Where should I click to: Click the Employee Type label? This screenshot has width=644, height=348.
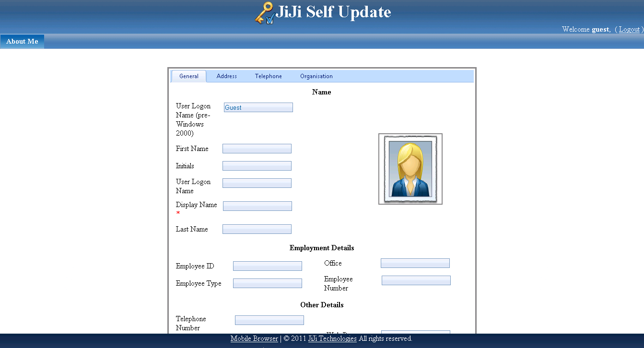click(x=199, y=283)
